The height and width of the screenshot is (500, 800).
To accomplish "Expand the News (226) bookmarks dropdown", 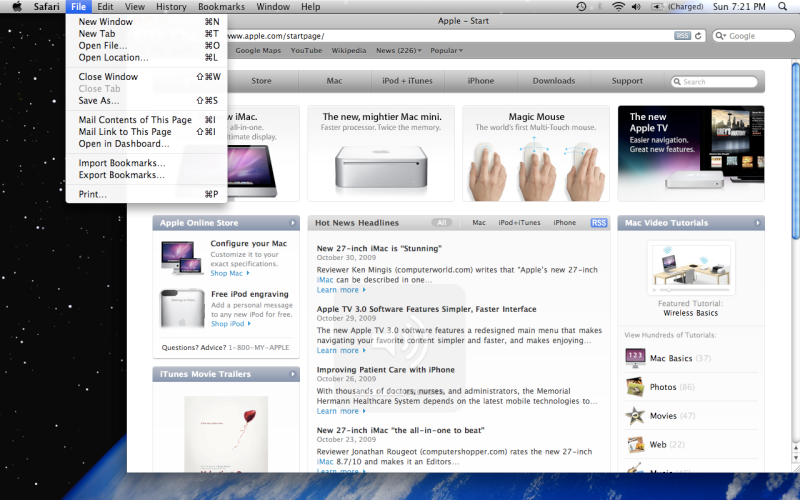I will click(398, 51).
